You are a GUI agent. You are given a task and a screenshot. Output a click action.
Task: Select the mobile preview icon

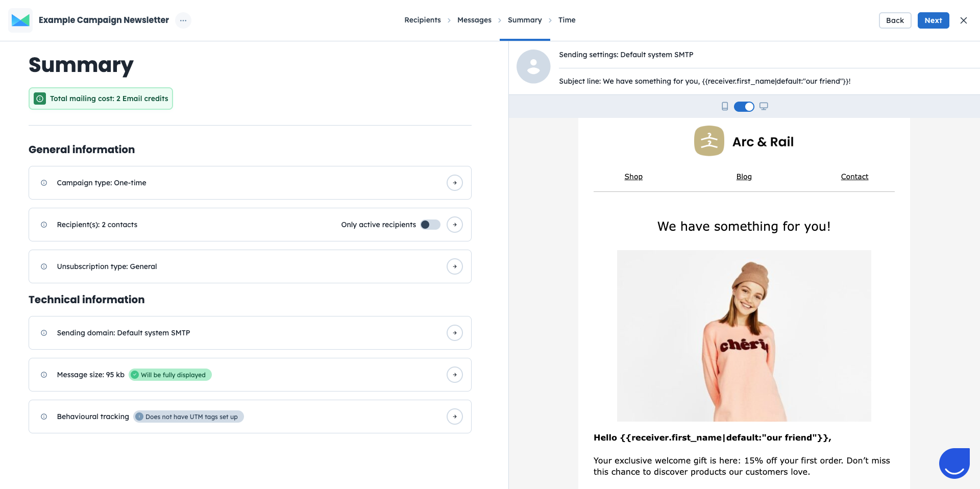tap(725, 106)
